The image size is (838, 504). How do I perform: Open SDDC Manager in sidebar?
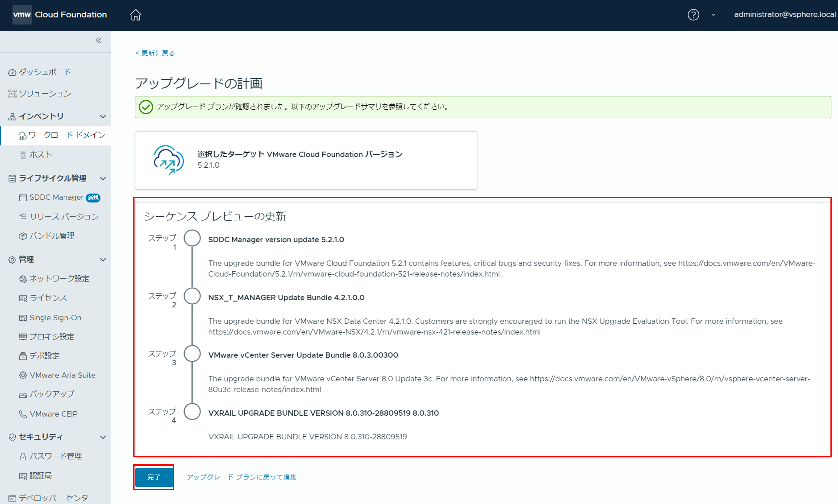(56, 197)
